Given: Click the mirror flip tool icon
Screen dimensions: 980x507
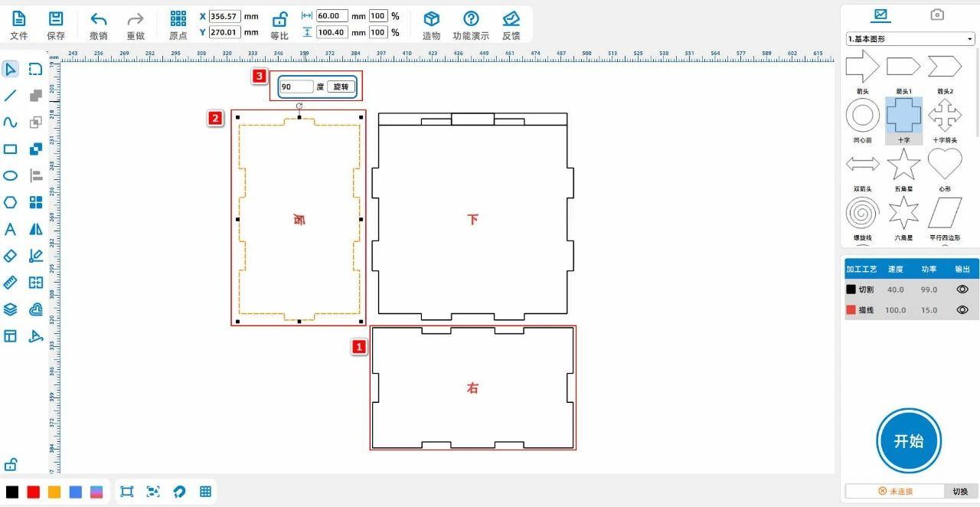Looking at the screenshot, I should 36,229.
